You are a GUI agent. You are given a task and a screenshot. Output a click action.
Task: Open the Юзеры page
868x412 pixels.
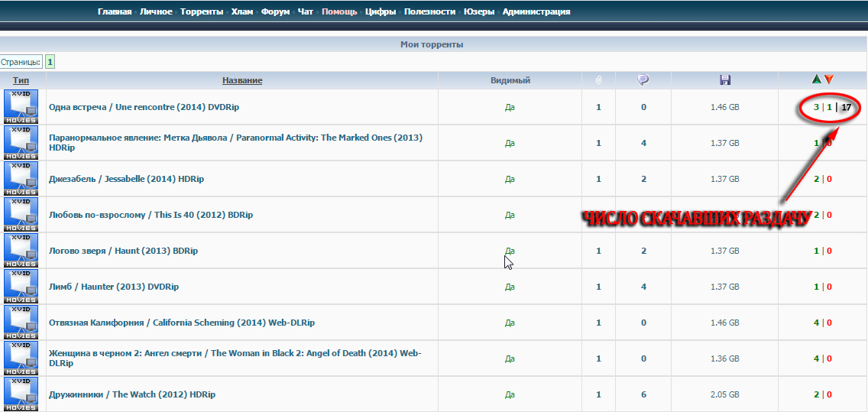point(479,11)
